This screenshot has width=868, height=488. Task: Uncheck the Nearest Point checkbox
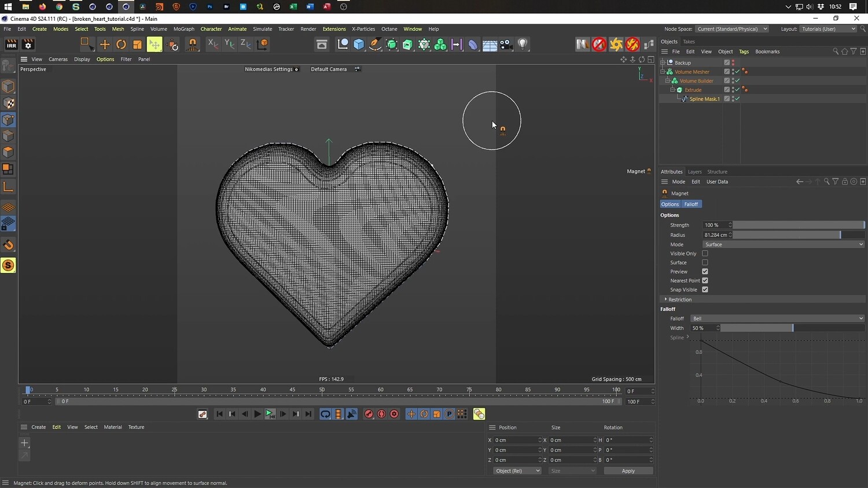click(x=705, y=280)
